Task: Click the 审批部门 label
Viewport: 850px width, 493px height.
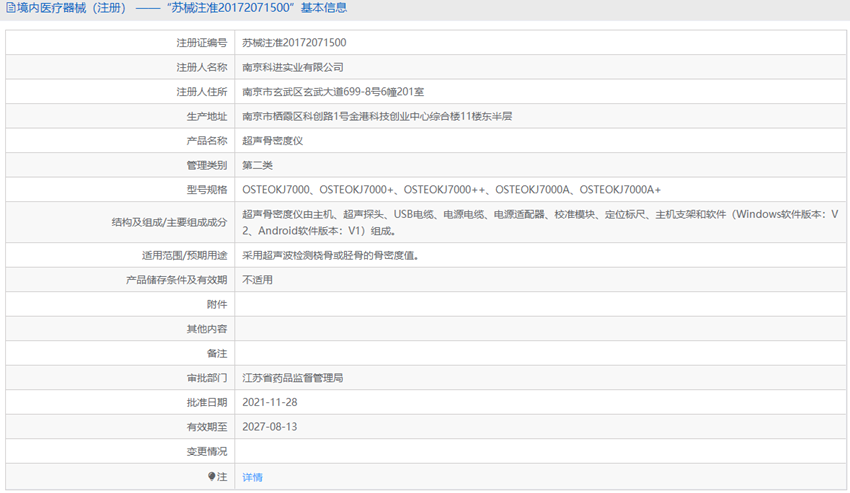Action: (207, 377)
